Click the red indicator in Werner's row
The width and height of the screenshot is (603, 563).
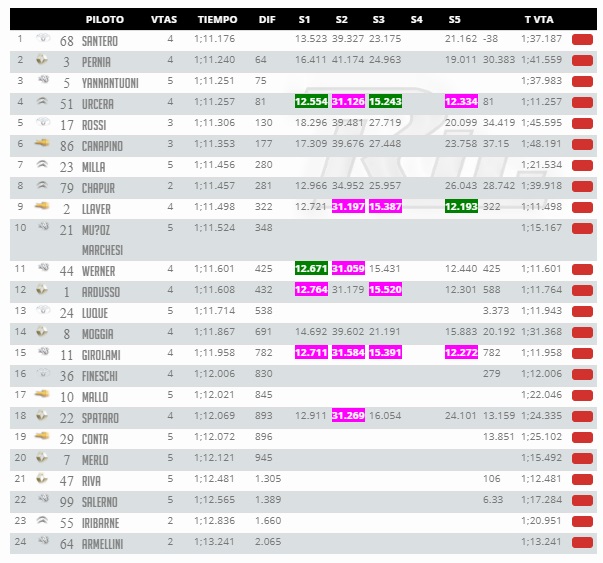coord(582,270)
